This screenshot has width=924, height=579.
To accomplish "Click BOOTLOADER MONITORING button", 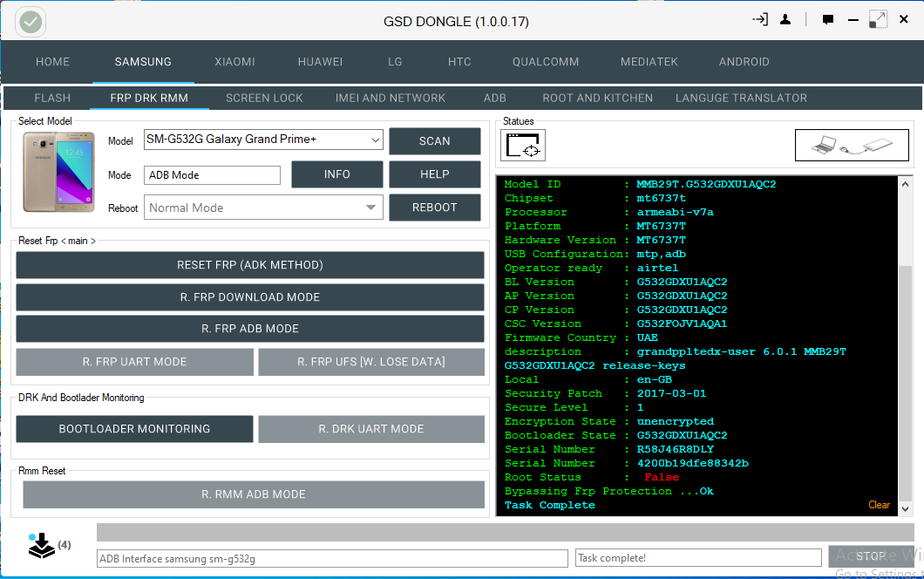I will pos(135,429).
